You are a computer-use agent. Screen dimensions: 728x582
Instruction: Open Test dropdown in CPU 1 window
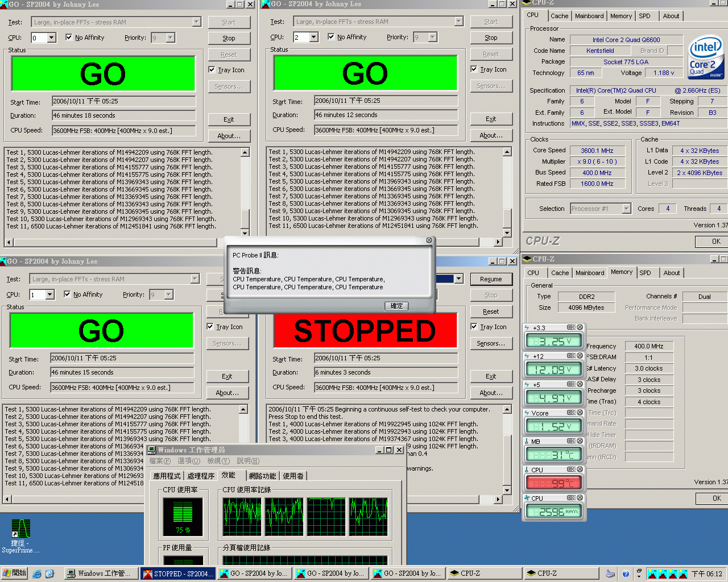coord(195,279)
